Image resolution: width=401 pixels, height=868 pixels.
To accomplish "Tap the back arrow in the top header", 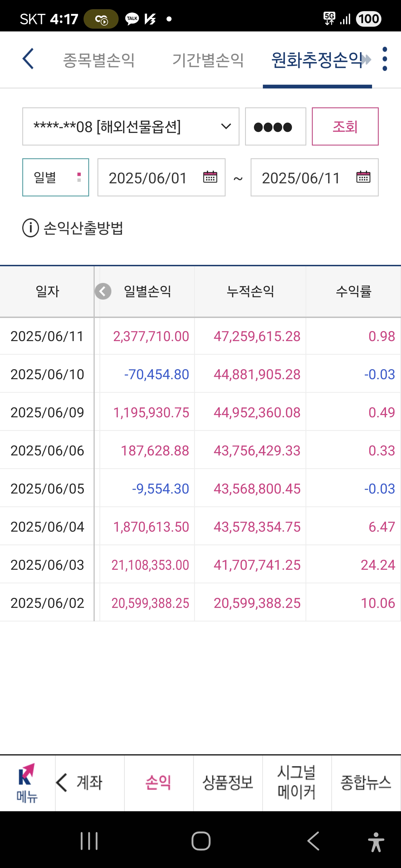I will pyautogui.click(x=28, y=59).
